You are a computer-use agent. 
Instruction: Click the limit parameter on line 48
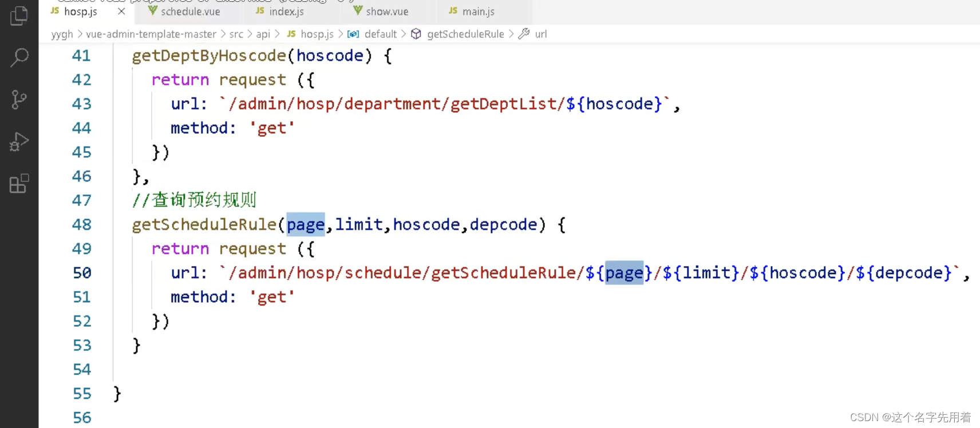point(359,225)
